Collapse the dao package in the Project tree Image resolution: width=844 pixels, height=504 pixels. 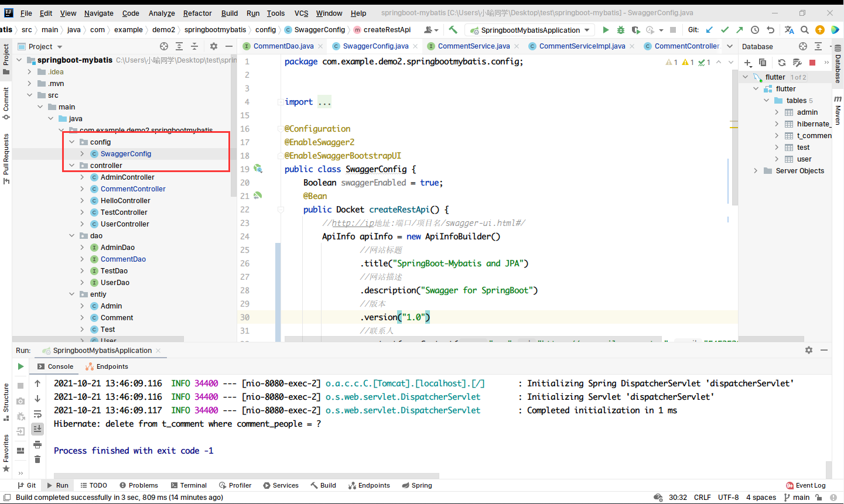(x=72, y=236)
